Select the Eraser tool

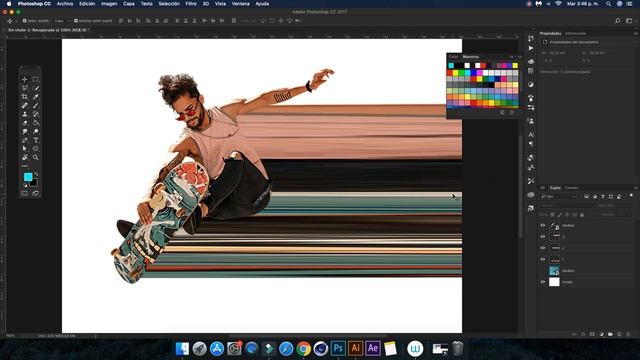point(24,122)
